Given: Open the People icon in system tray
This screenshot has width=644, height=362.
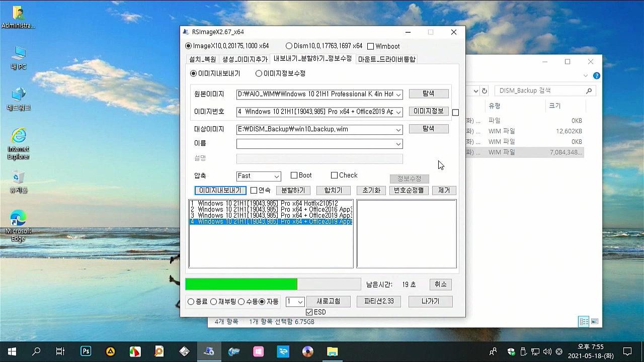Looking at the screenshot, I should tap(493, 352).
